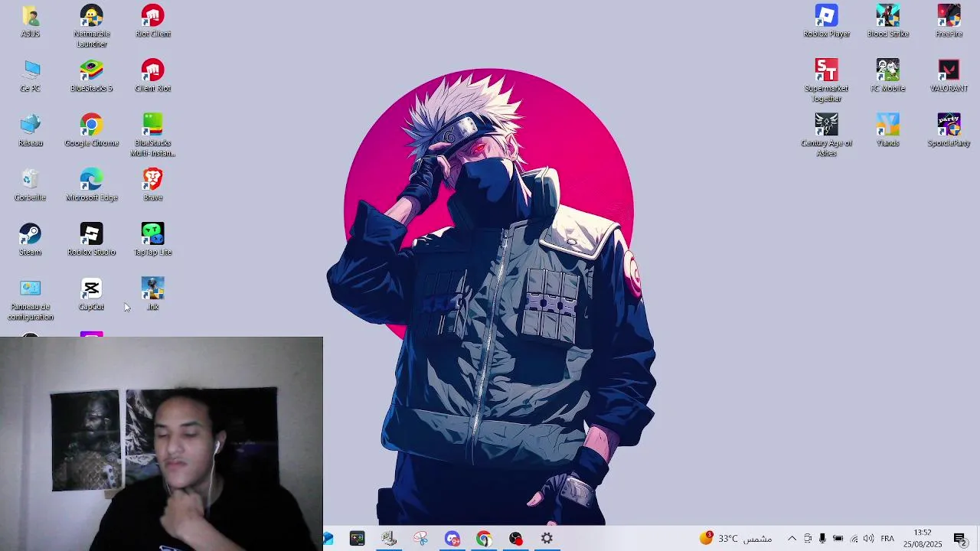Launch the VALORANT desktop shortcut
Viewport: 980px width, 551px height.
coord(949,76)
